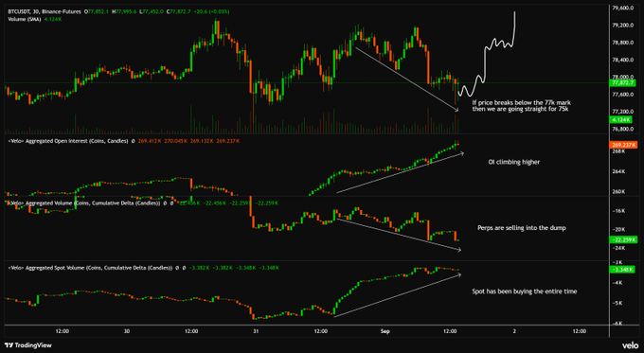Click the TradingView logo
Image resolution: width=644 pixels, height=353 pixels.
[x=27, y=345]
